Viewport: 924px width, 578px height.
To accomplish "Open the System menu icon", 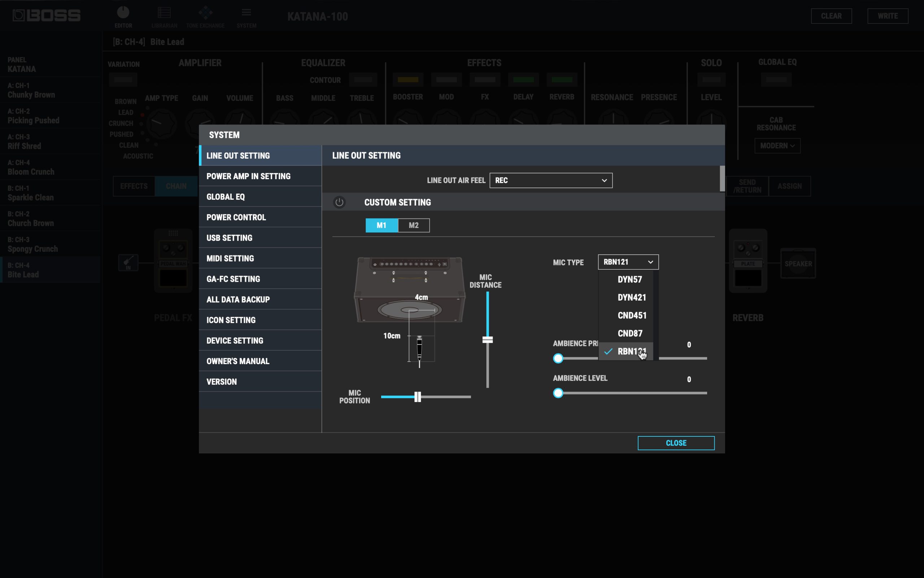I will [246, 17].
